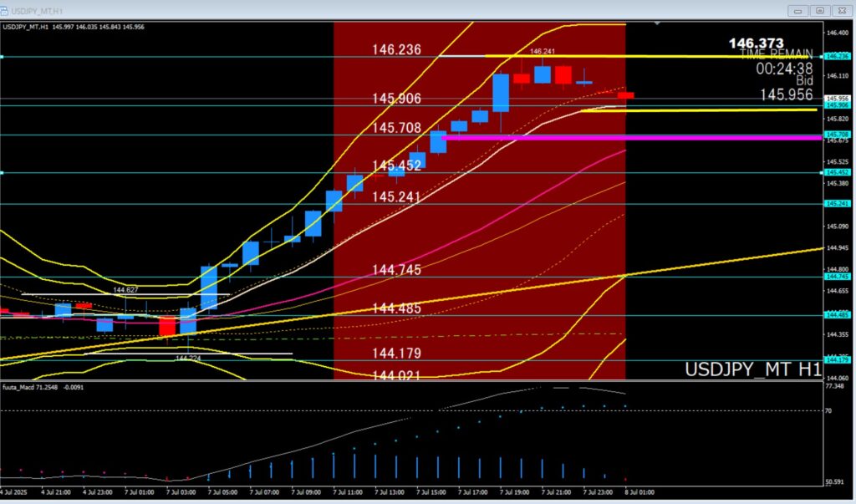Click the 7 Jul 11:00 label on time axis
The height and width of the screenshot is (504, 856).
347,492
